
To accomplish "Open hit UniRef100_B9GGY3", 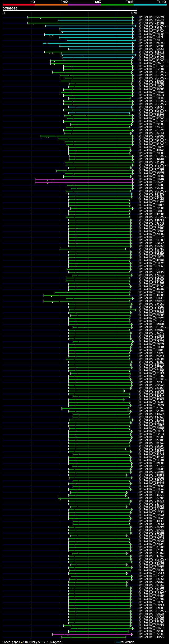I will (152, 20).
